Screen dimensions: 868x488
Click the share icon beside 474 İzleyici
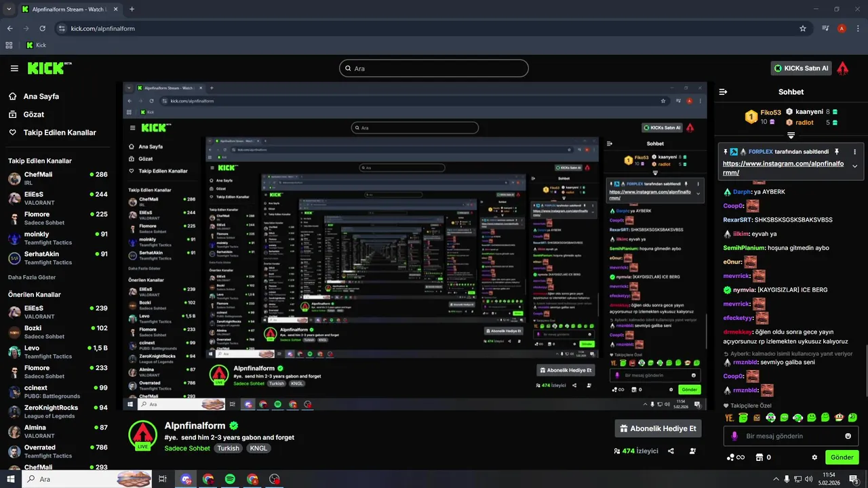click(x=671, y=451)
